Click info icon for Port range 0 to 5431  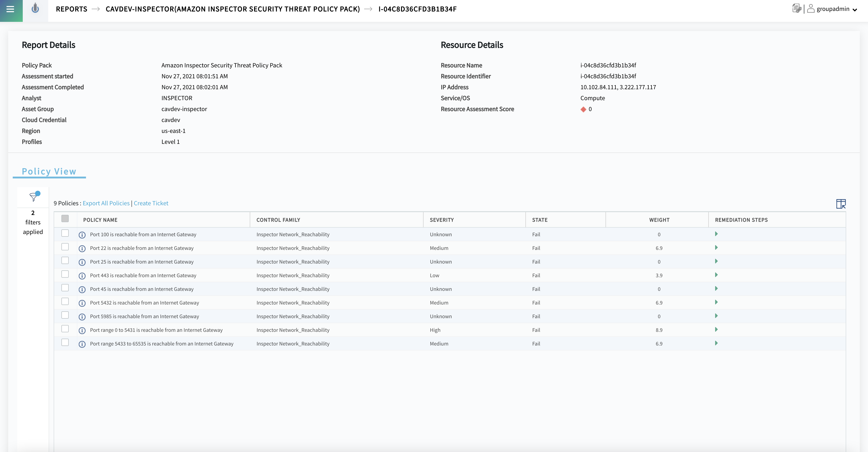point(82,331)
